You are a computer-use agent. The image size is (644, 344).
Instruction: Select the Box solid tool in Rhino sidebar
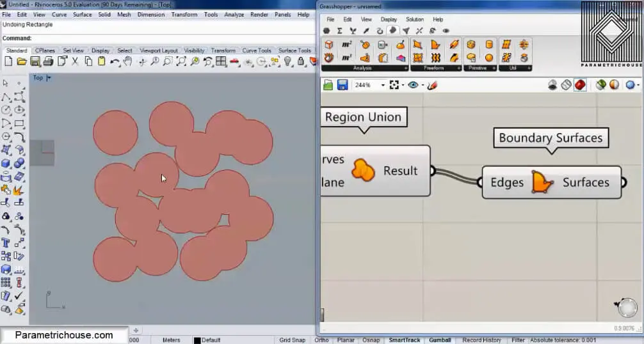(x=6, y=163)
